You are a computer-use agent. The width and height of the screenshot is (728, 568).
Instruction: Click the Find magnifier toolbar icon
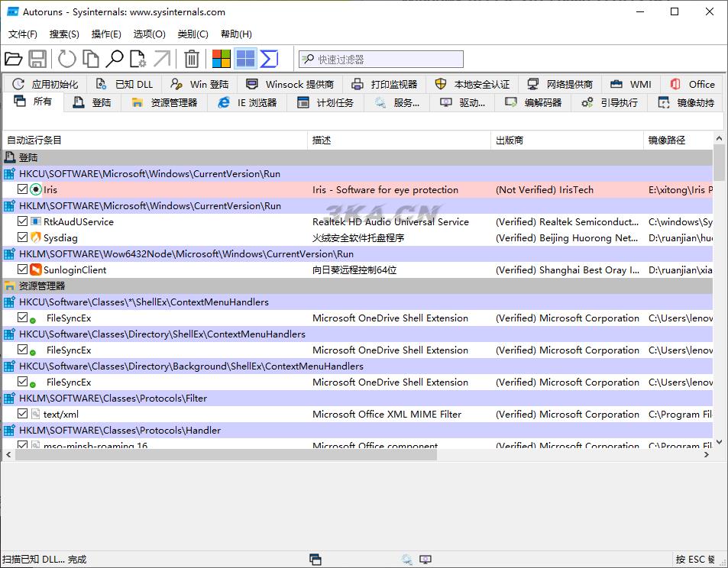[115, 59]
